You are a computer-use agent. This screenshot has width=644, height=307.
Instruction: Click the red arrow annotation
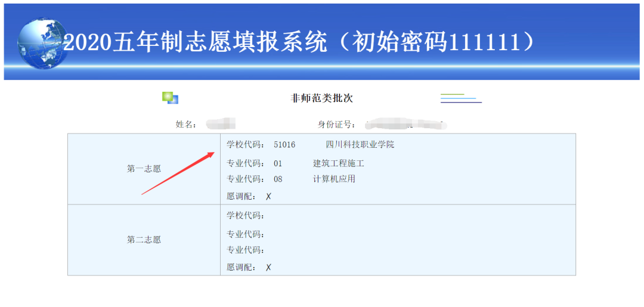178,173
